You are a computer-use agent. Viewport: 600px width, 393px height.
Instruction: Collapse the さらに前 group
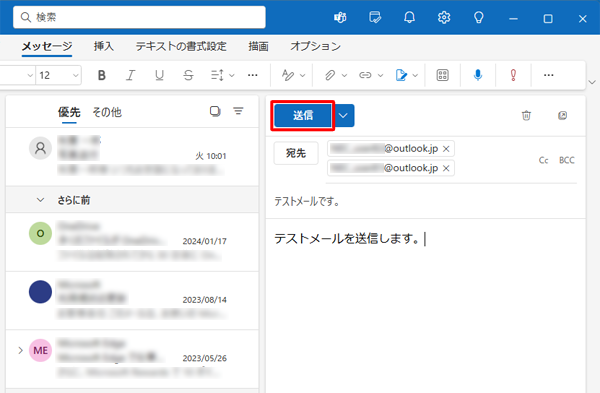40,200
